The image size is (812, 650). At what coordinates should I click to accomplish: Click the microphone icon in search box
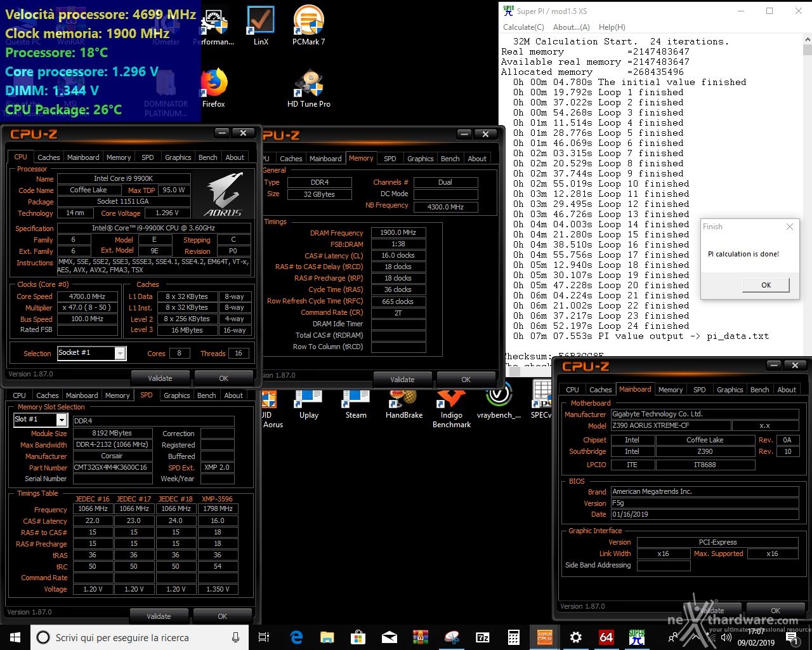[236, 637]
